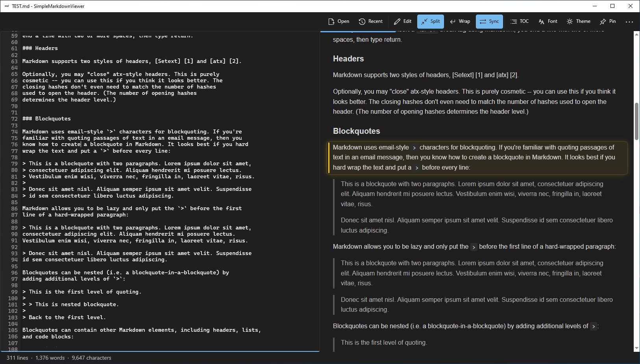This screenshot has width=640, height=364.
Task: Change the Theme
Action: (579, 21)
